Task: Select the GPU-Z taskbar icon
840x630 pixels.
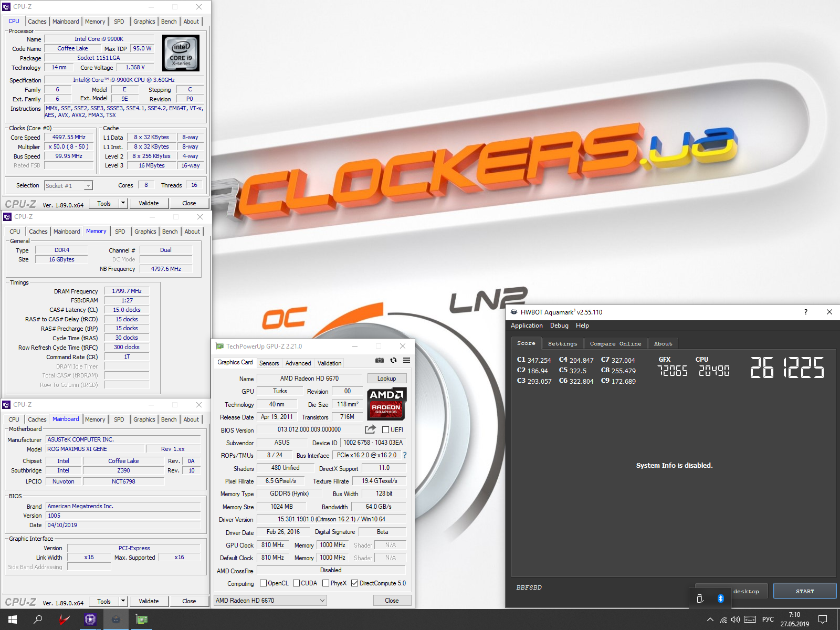Action: coord(141,619)
